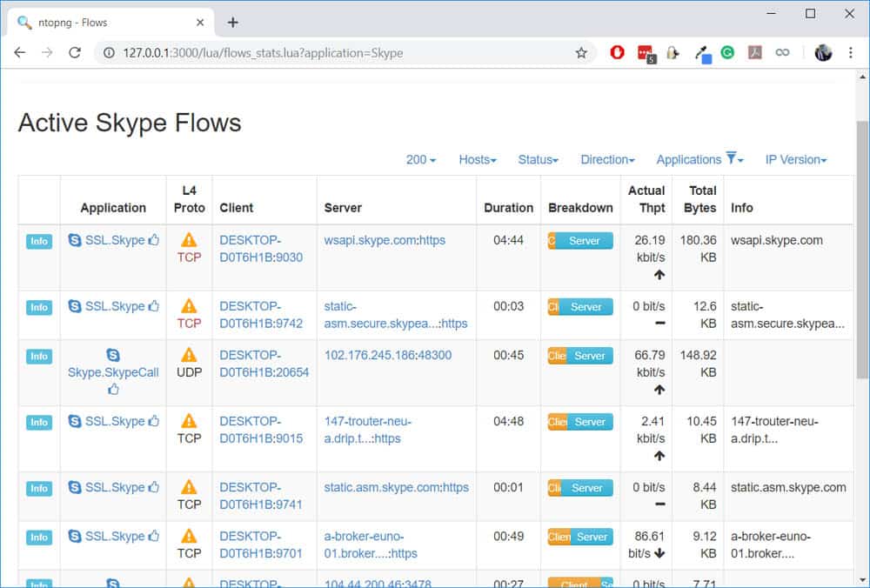Click the thumbs-up icon in the wsapi.skype.com row
Viewport: 870px width, 588px height.
154,240
